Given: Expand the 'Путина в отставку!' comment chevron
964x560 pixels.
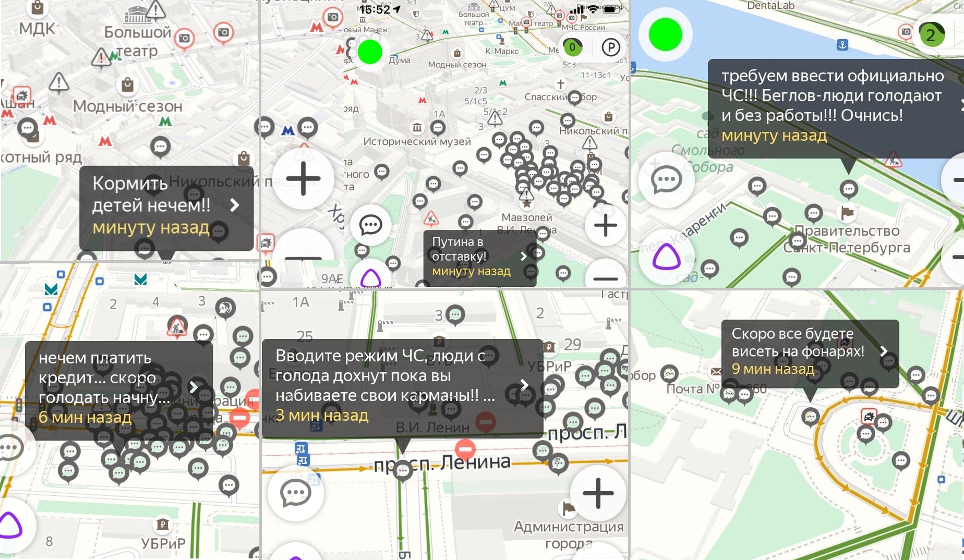Looking at the screenshot, I should 524,256.
